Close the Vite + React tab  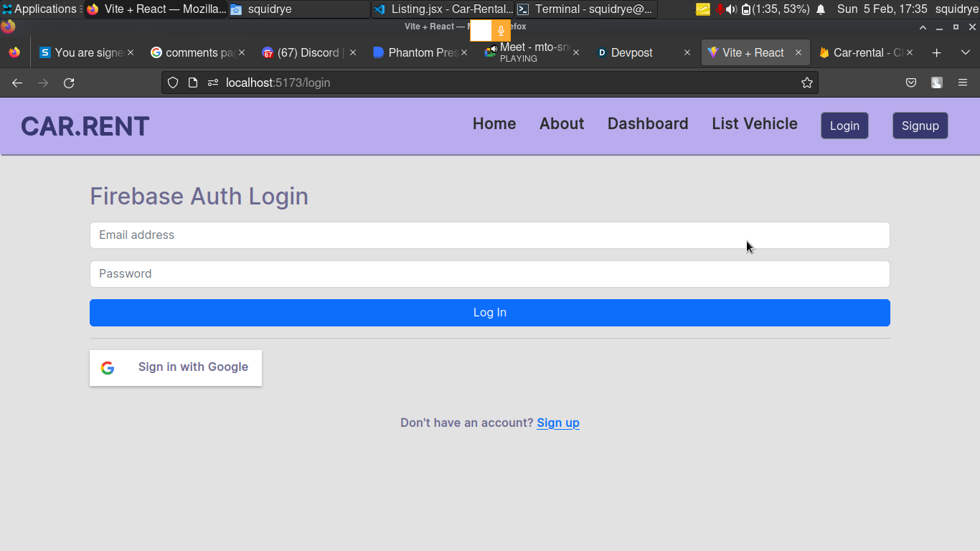pos(798,52)
